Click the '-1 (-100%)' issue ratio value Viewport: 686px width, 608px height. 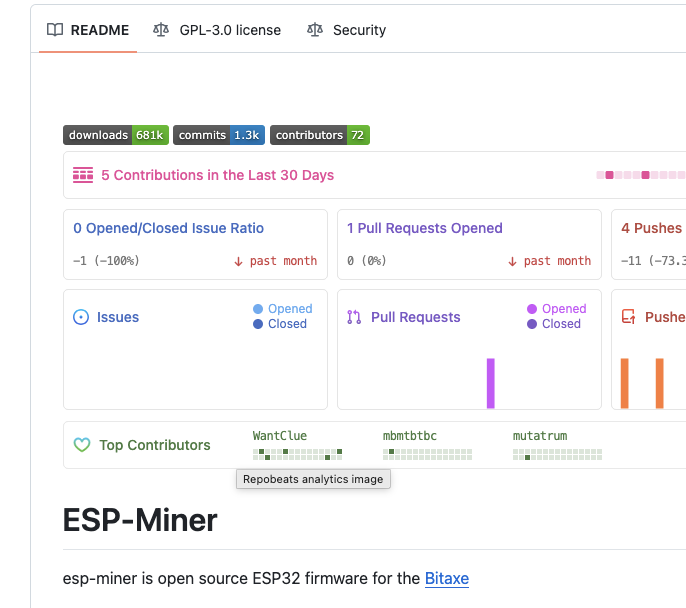point(106,261)
